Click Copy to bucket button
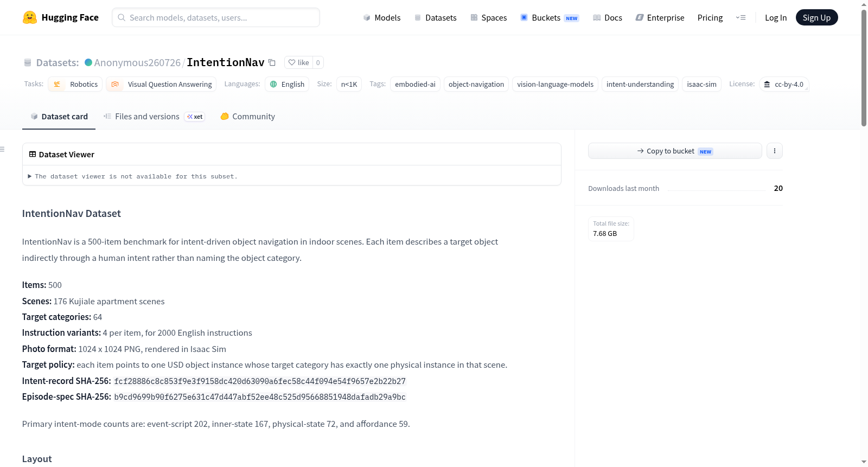This screenshot has width=868, height=467. point(675,151)
